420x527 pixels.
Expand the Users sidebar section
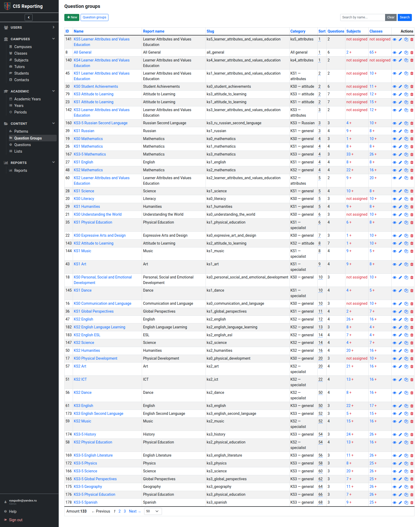54,27
